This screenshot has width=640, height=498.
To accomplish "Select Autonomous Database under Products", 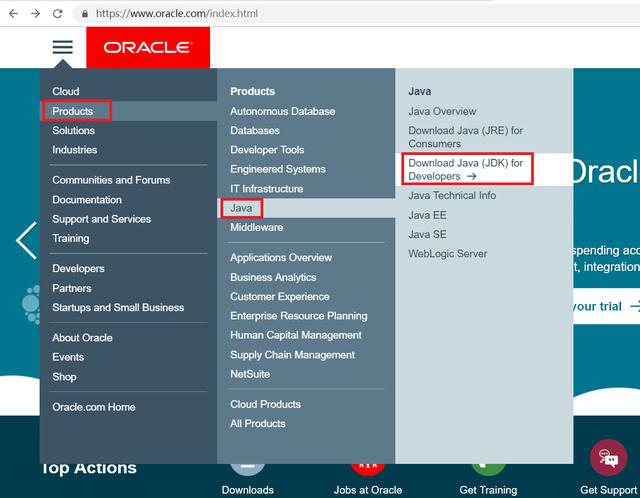I will tap(282, 111).
